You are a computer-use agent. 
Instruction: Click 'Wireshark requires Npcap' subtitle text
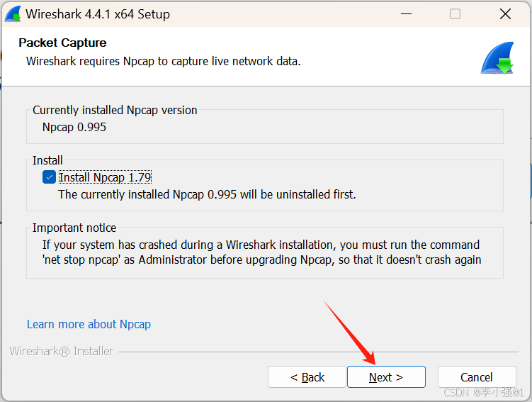point(164,62)
